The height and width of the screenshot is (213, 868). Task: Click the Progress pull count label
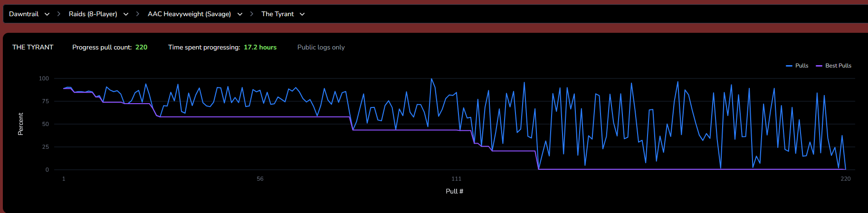(x=102, y=47)
